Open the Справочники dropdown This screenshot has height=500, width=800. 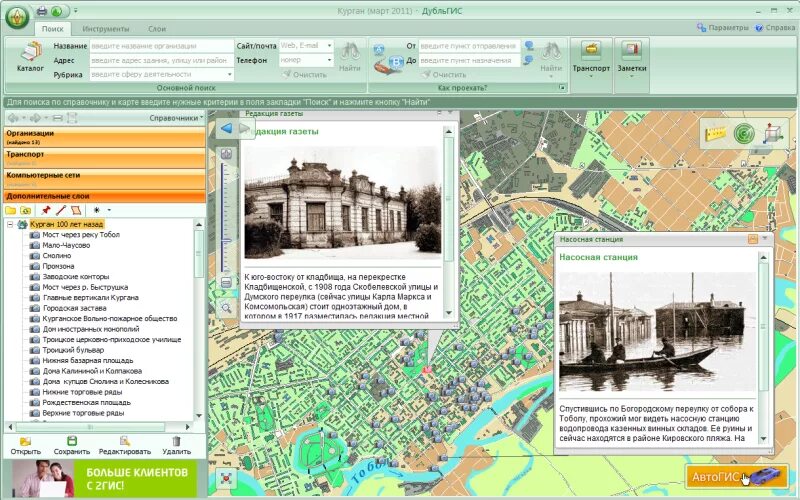tap(176, 118)
